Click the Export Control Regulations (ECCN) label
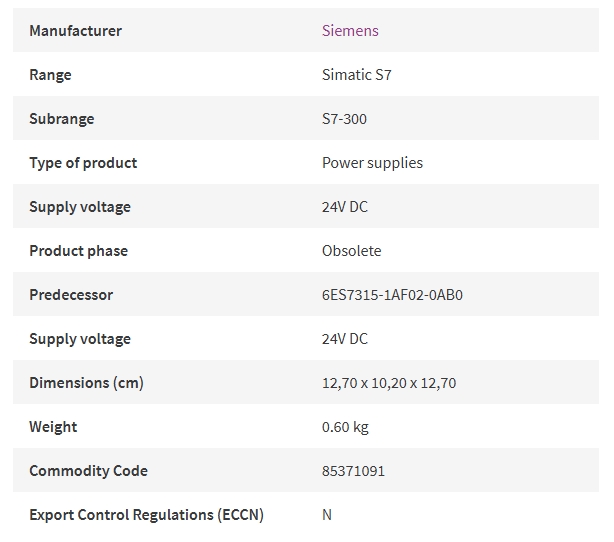614x542 pixels. 146,515
